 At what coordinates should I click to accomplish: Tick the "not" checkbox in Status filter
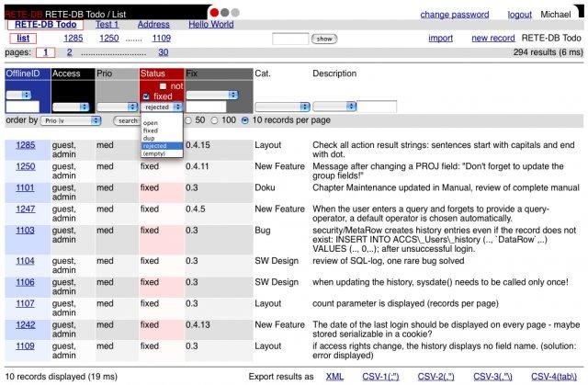(163, 86)
